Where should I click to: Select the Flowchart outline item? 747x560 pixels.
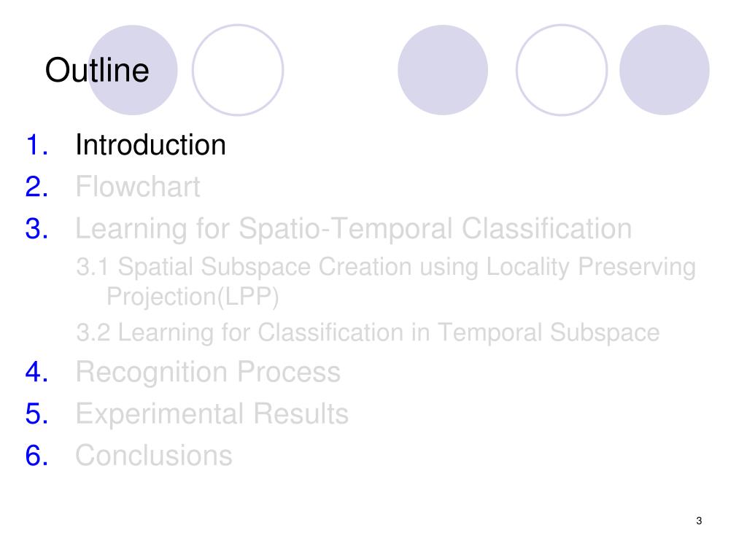point(138,186)
